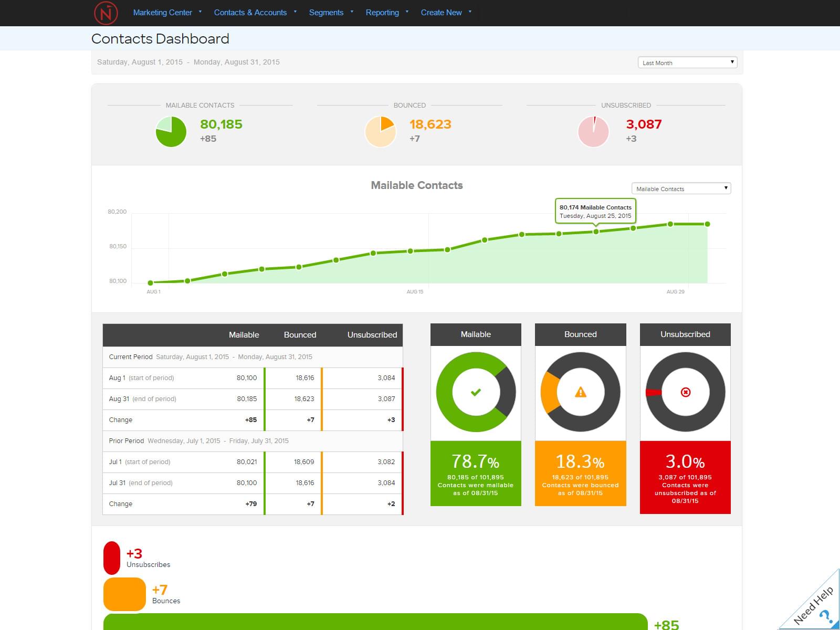The image size is (840, 630).
Task: Select the August 25 data point on the chart
Action: [x=596, y=230]
